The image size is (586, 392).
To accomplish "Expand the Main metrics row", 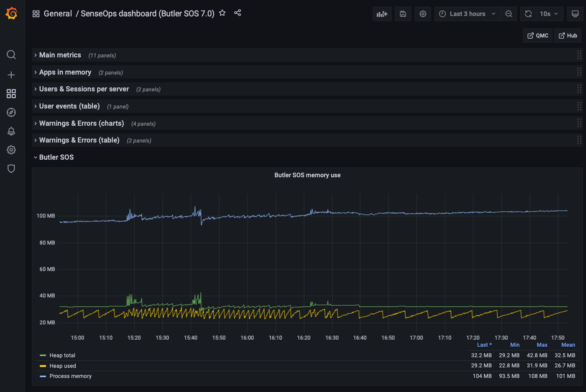I will (60, 55).
